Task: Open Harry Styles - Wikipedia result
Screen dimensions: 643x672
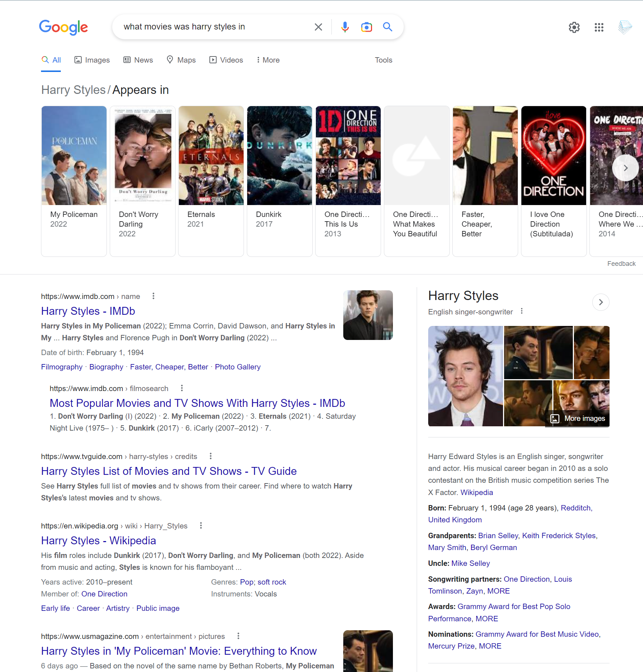Action: (x=98, y=540)
